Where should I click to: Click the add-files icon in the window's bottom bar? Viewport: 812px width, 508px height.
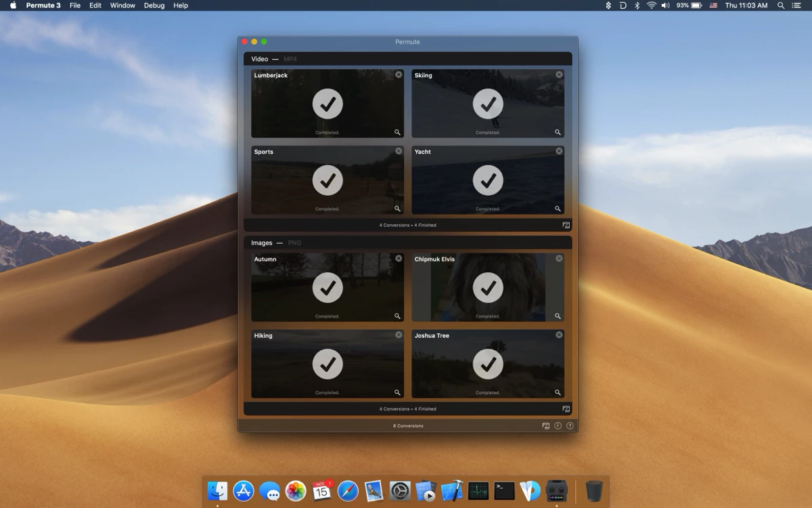(546, 426)
